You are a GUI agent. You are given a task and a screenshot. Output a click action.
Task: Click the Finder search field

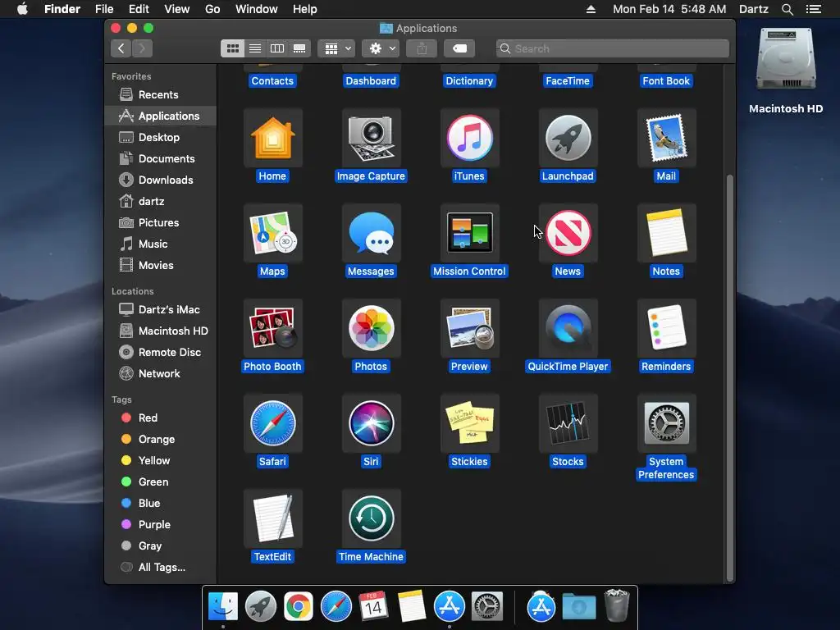[612, 48]
